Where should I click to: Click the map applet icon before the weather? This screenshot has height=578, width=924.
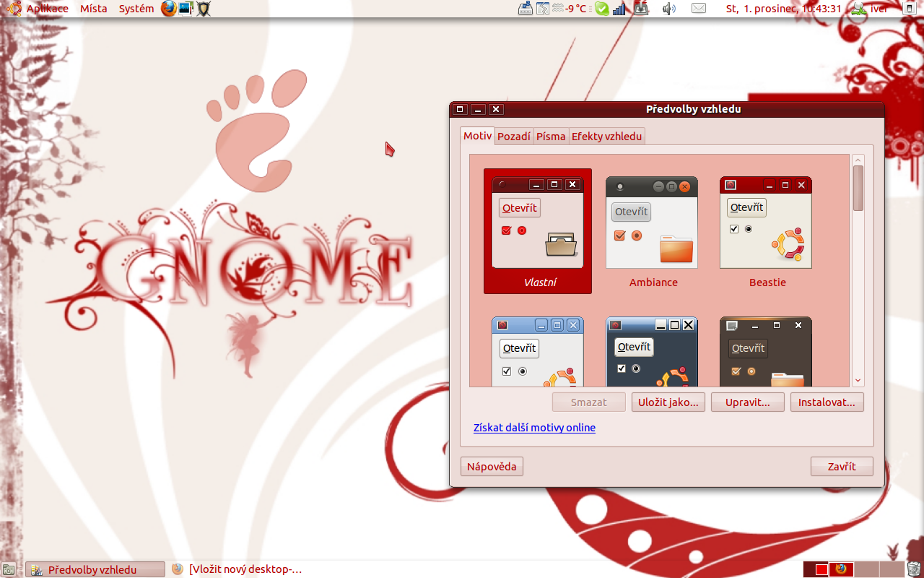(543, 9)
